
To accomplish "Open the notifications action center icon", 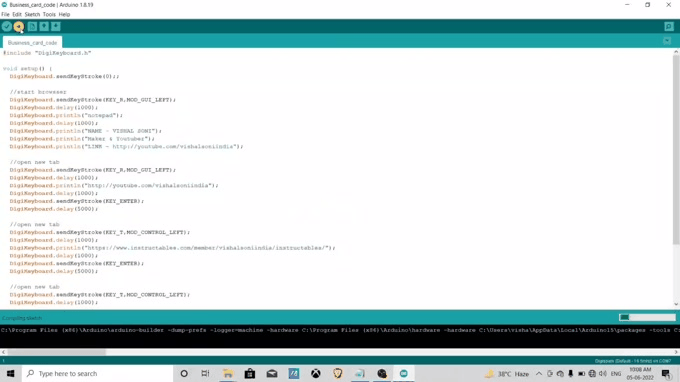I will 667,373.
